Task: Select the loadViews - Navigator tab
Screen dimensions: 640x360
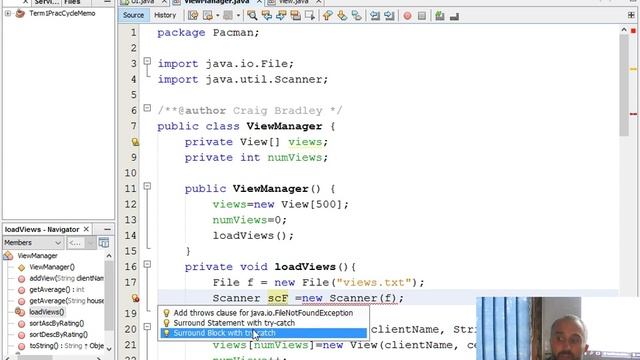Action: (x=42, y=229)
